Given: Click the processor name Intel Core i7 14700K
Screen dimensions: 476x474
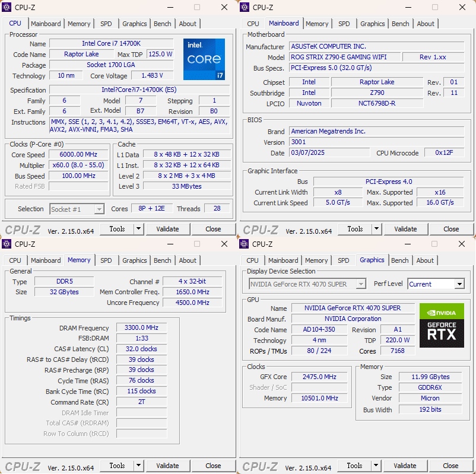Looking at the screenshot, I should coord(112,43).
